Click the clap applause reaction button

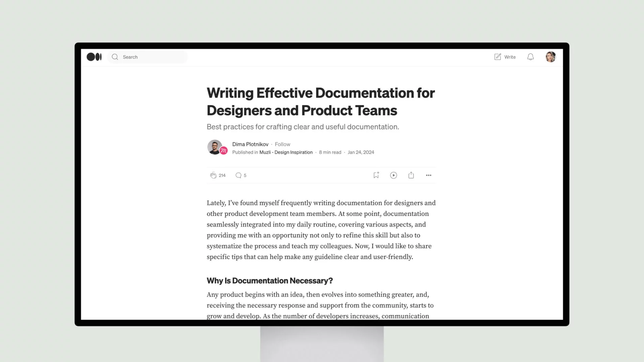(x=213, y=175)
